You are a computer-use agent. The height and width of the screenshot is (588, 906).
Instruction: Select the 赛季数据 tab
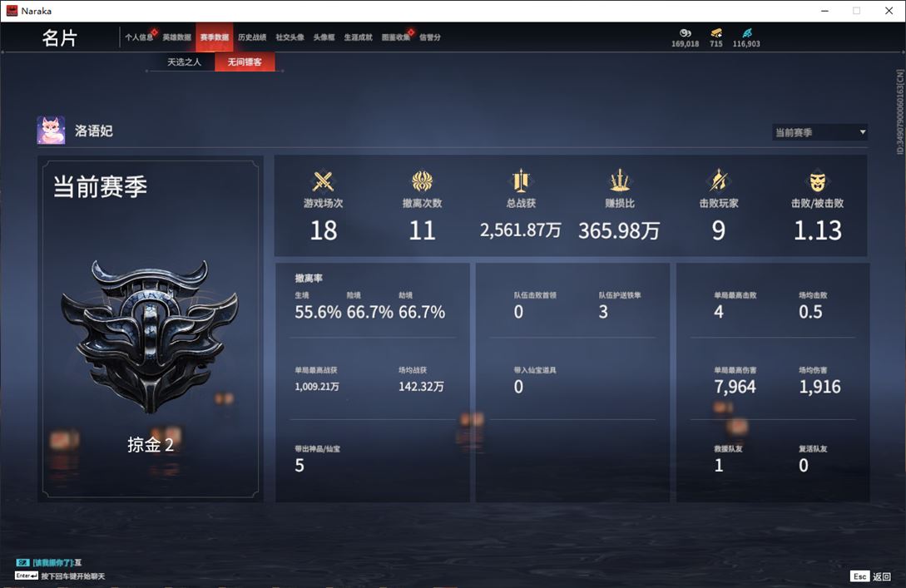point(215,37)
